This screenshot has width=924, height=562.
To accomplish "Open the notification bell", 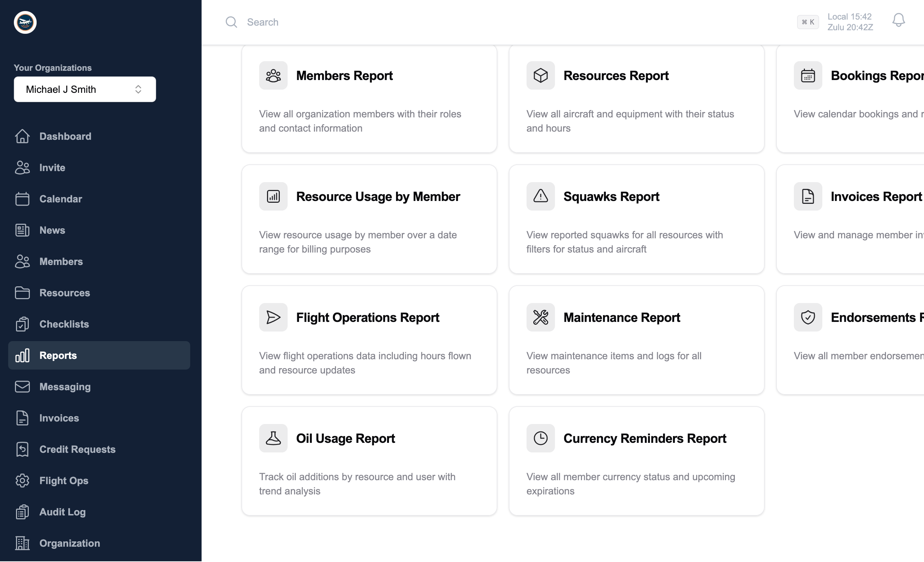I will click(x=898, y=21).
